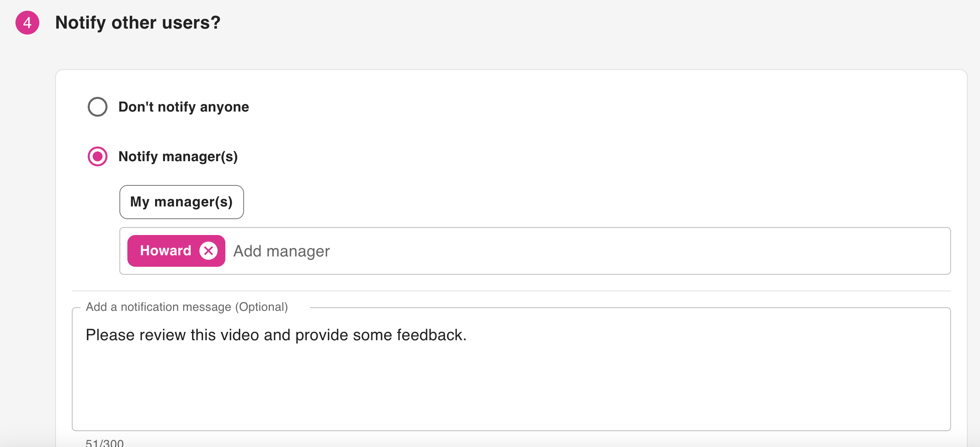Click the "Notify other users?" heading

(x=138, y=23)
